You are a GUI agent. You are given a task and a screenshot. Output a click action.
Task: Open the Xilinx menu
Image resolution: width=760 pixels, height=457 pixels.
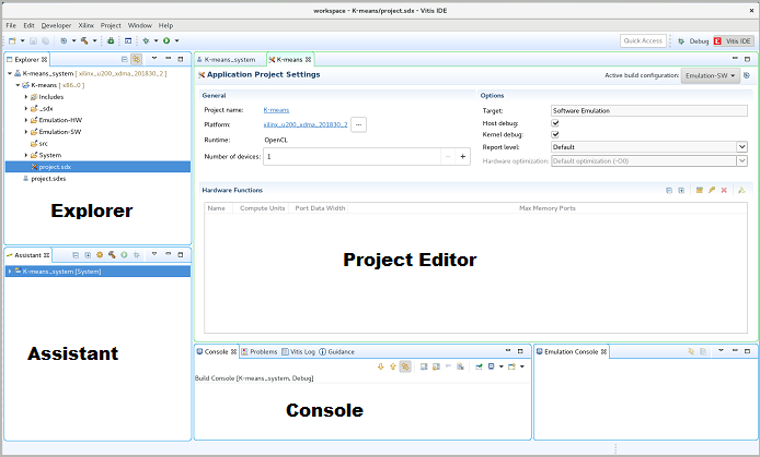click(86, 25)
